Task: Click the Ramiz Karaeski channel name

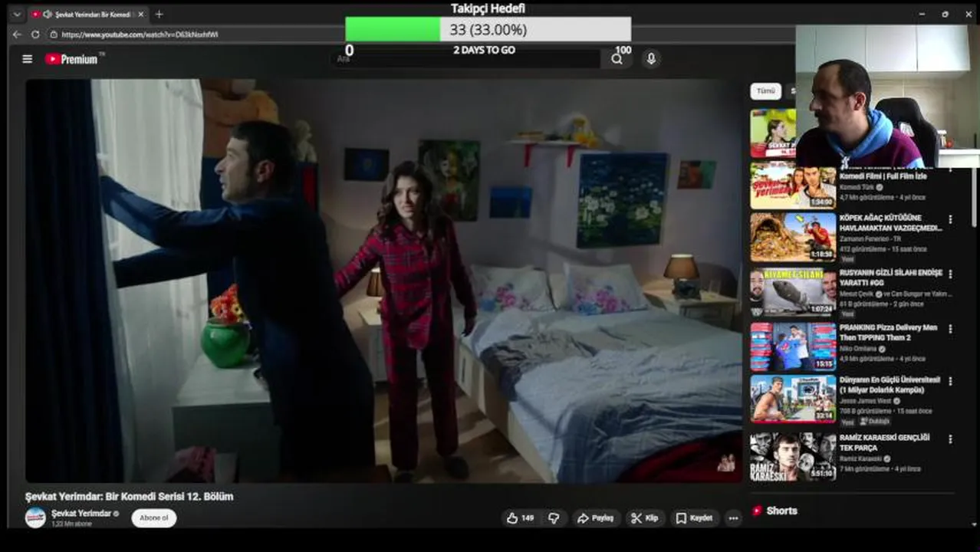Action: click(x=860, y=458)
